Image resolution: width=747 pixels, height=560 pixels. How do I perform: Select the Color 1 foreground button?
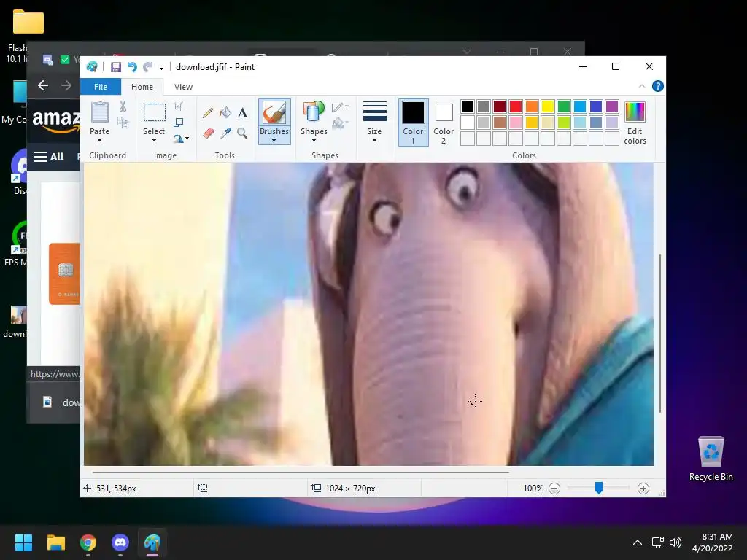[x=413, y=122]
